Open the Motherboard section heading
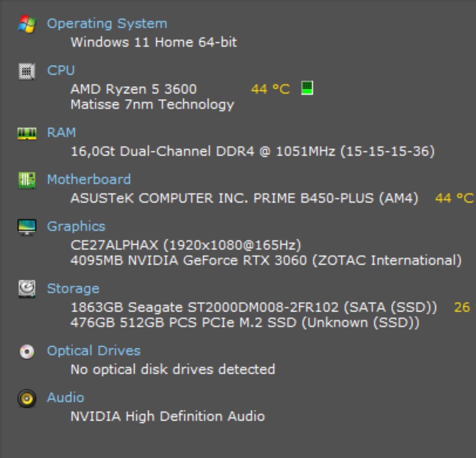Image resolution: width=476 pixels, height=458 pixels. pyautogui.click(x=89, y=179)
